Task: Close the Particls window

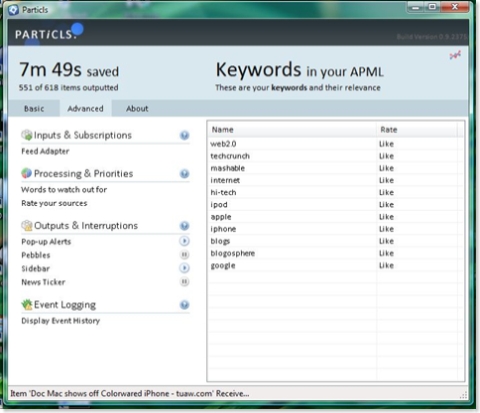Action: [x=455, y=7]
